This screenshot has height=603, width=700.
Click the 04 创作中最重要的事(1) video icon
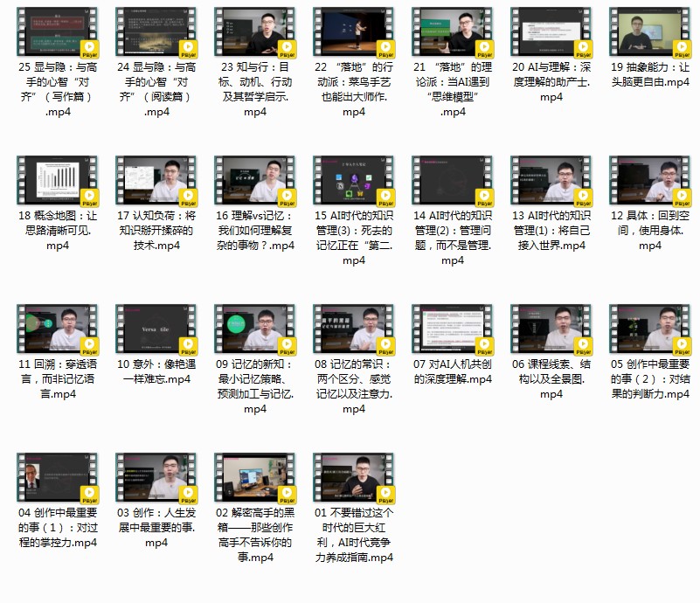pyautogui.click(x=58, y=478)
